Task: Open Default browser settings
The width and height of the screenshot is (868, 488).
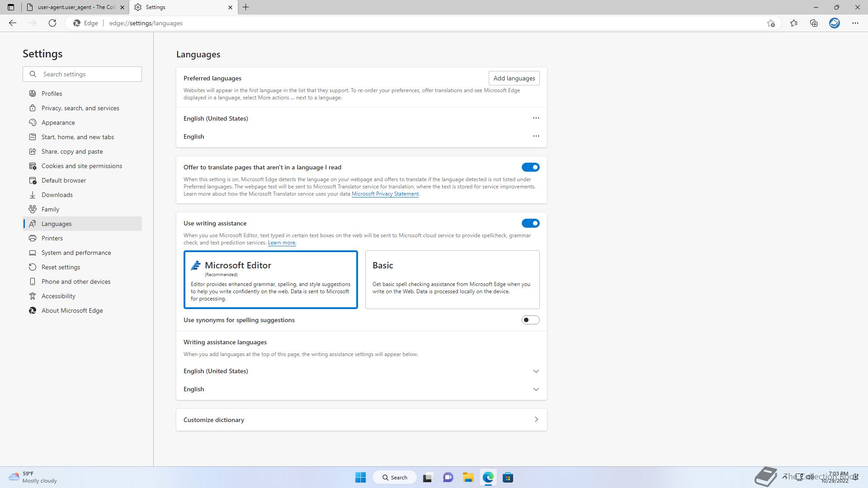Action: 82,180
